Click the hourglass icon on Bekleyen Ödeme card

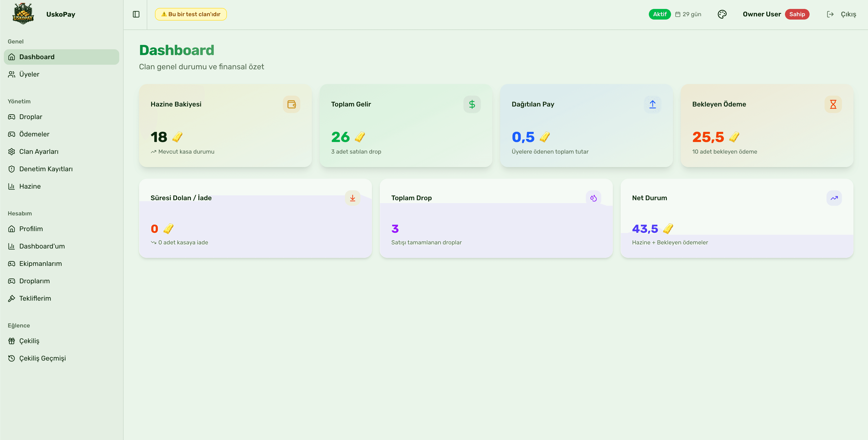pyautogui.click(x=833, y=104)
